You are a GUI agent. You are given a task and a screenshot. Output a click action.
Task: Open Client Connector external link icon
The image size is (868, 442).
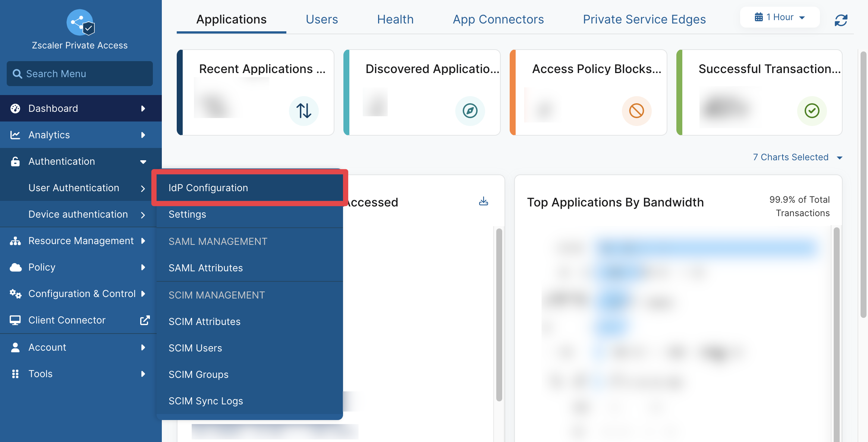[145, 320]
